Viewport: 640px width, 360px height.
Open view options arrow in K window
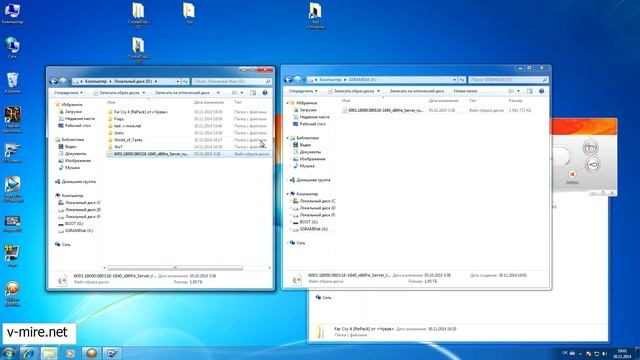(519, 91)
